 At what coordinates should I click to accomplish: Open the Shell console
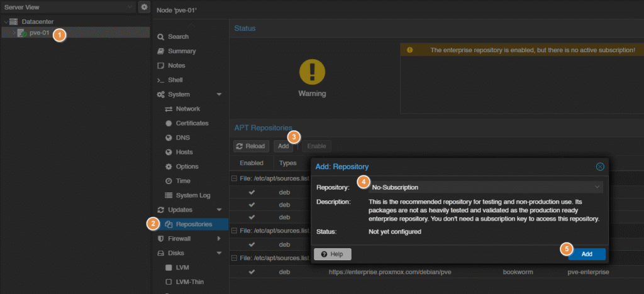click(175, 80)
